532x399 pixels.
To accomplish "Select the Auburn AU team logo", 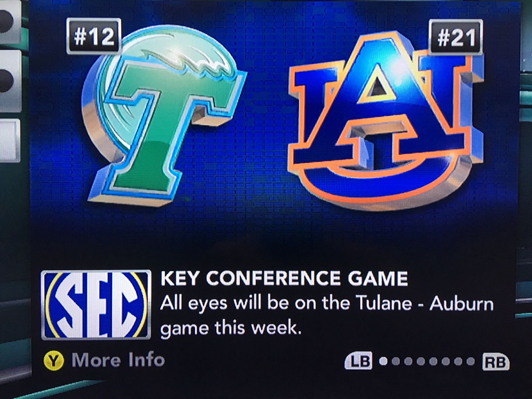I will pos(384,122).
